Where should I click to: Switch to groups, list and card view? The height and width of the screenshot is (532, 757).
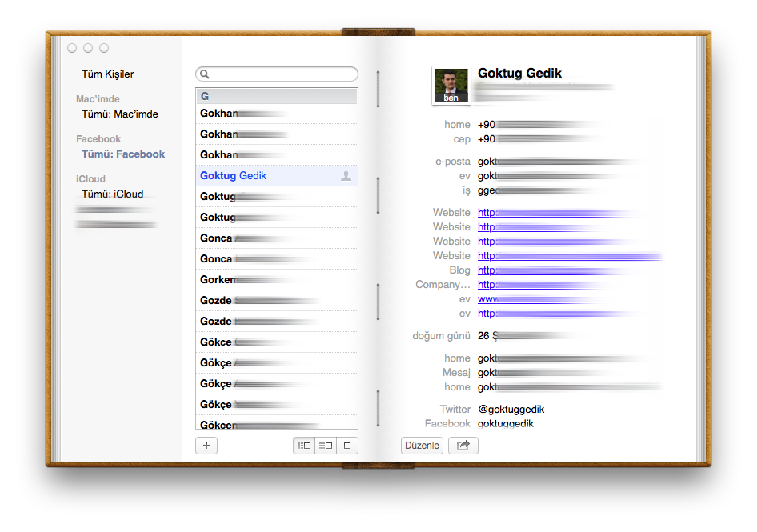303,446
